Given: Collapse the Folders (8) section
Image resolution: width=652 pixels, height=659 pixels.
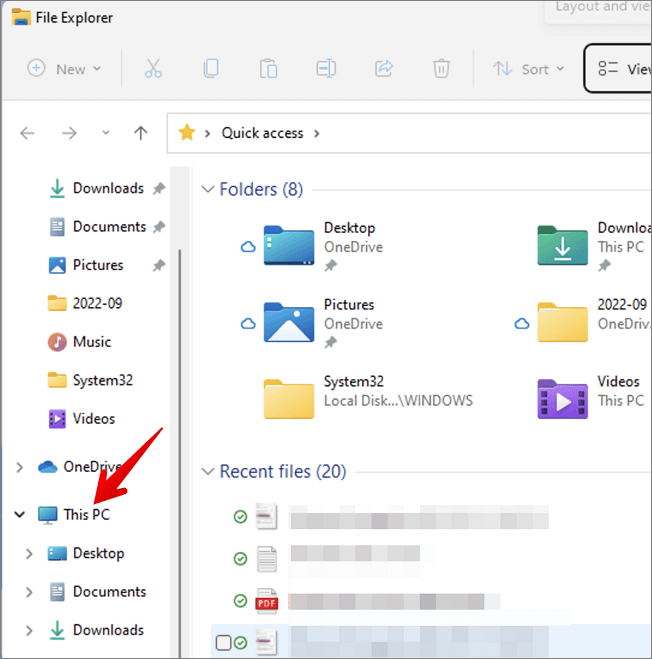Looking at the screenshot, I should coord(208,189).
